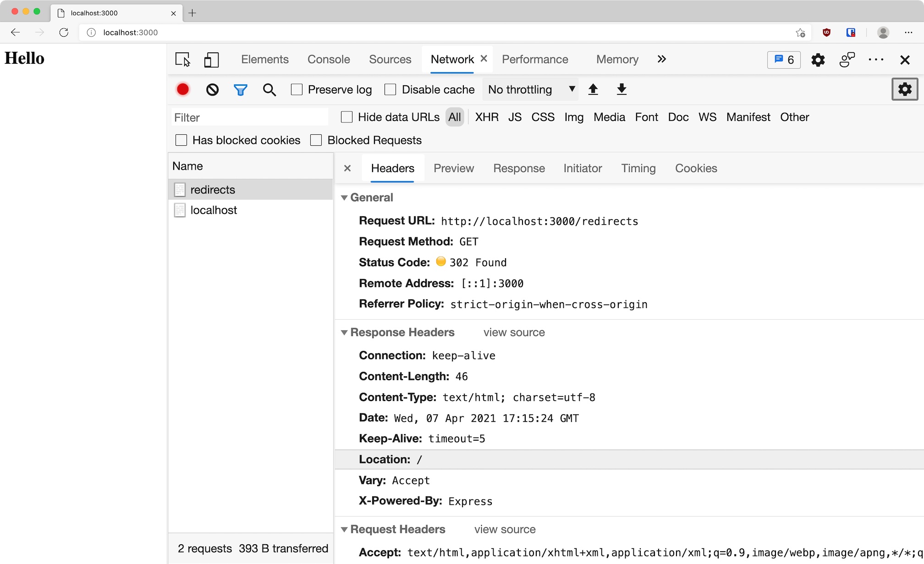The width and height of the screenshot is (924, 564).
Task: Filter requests by Doc type
Action: pyautogui.click(x=678, y=117)
